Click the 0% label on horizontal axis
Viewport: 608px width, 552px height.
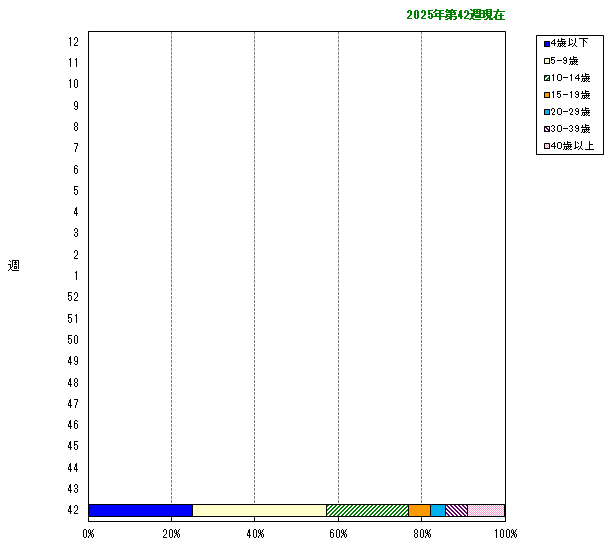(x=89, y=534)
